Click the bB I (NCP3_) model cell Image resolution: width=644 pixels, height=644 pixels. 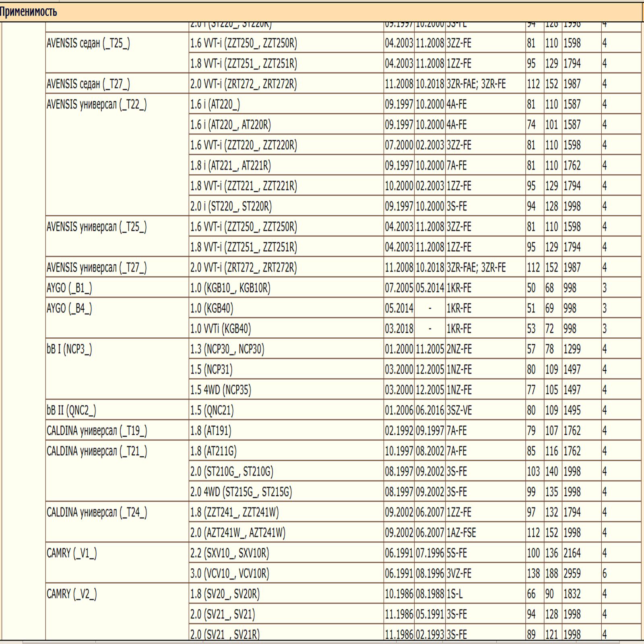pos(69,349)
